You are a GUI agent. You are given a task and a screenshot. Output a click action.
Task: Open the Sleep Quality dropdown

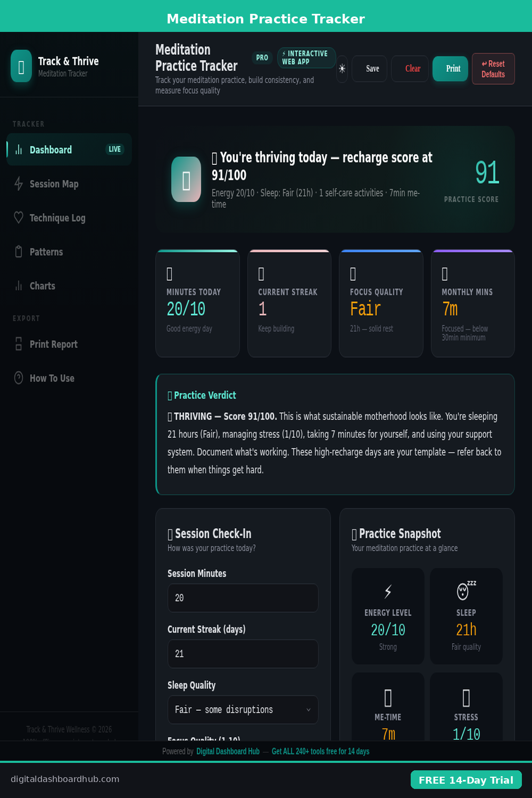(243, 710)
